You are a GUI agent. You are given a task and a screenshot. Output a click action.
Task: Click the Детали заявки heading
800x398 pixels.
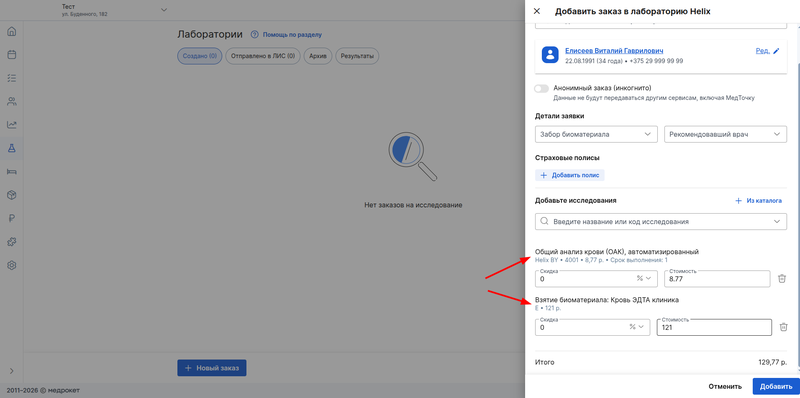(559, 116)
